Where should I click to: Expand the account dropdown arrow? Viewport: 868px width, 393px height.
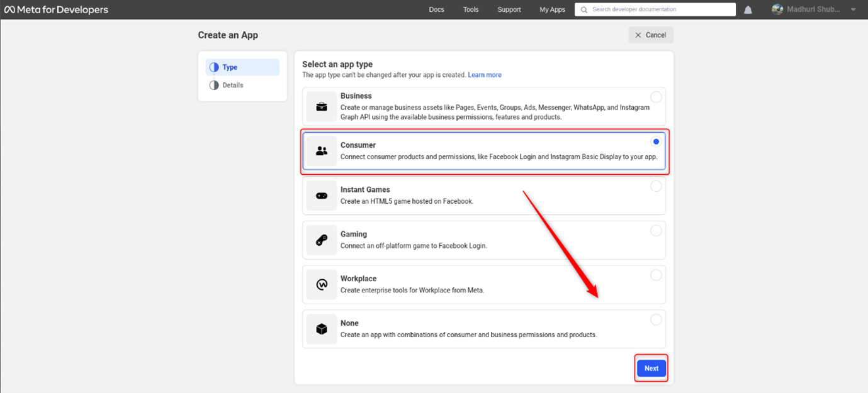pyautogui.click(x=853, y=10)
